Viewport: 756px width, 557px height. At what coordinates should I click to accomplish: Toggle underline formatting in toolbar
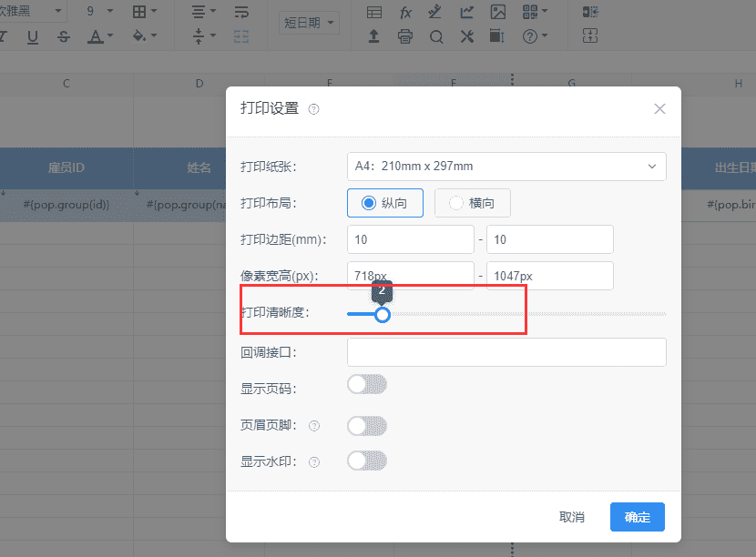point(32,36)
